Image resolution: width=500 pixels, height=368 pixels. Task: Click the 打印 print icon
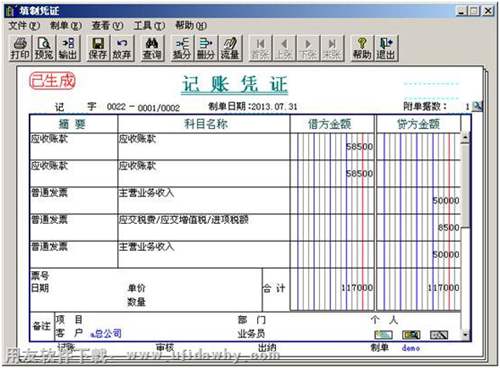coord(20,48)
